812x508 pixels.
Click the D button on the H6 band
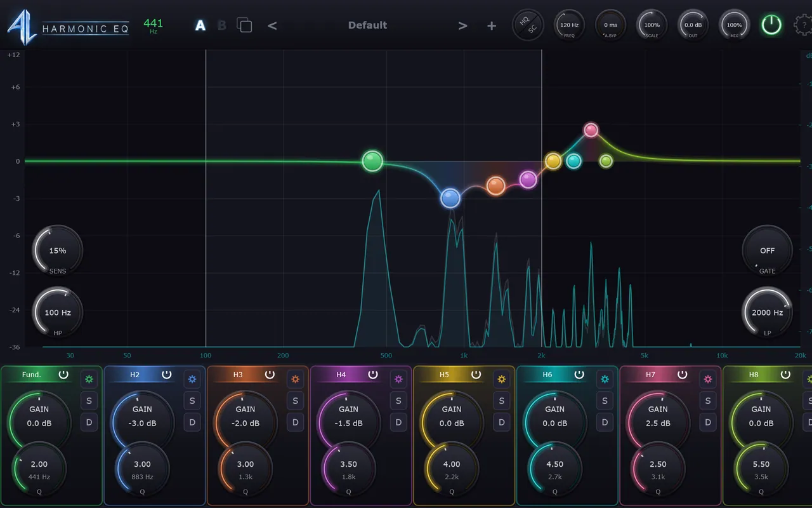click(x=605, y=422)
